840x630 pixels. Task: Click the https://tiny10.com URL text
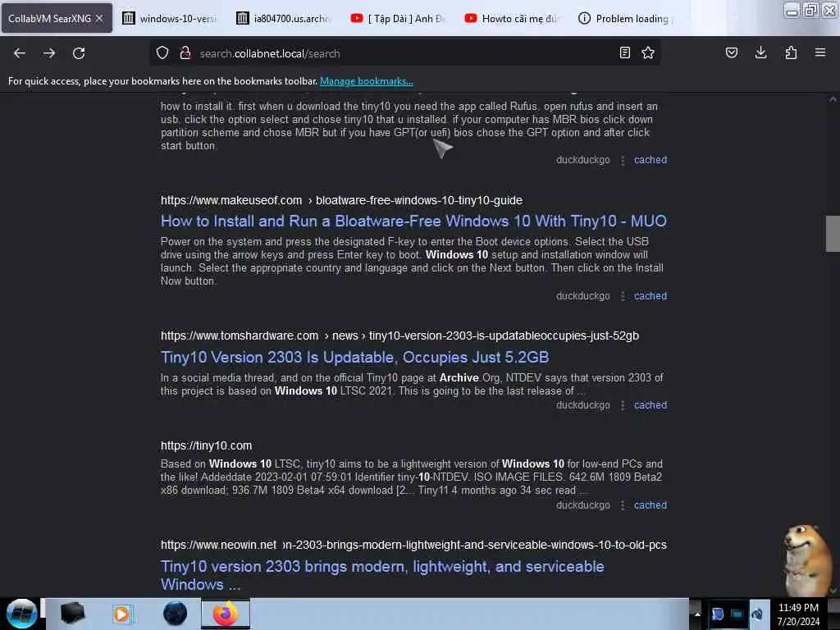pos(206,445)
